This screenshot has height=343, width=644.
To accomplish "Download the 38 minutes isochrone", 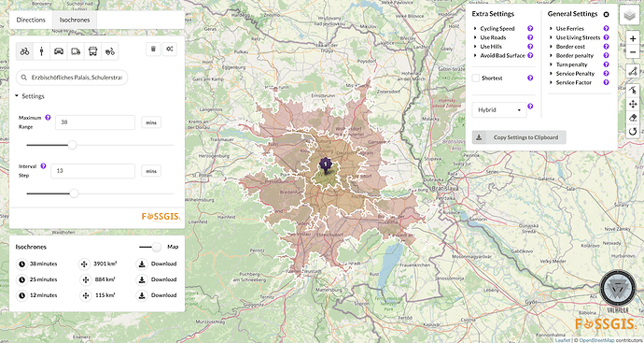I will (x=158, y=264).
